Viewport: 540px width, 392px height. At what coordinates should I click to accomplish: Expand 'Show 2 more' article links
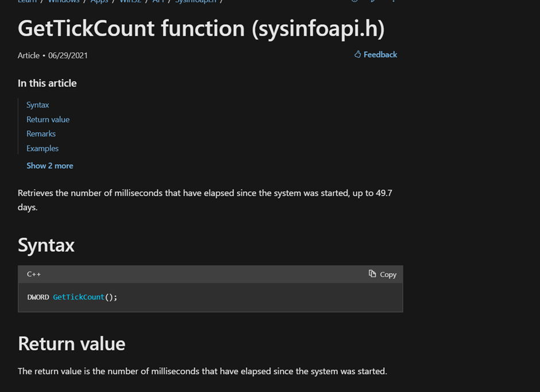point(49,165)
